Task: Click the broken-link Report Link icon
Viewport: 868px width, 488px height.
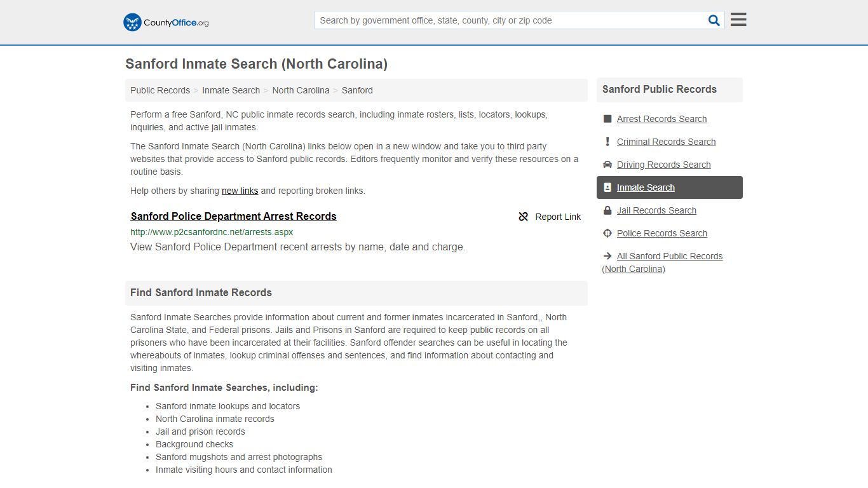Action: pos(524,217)
